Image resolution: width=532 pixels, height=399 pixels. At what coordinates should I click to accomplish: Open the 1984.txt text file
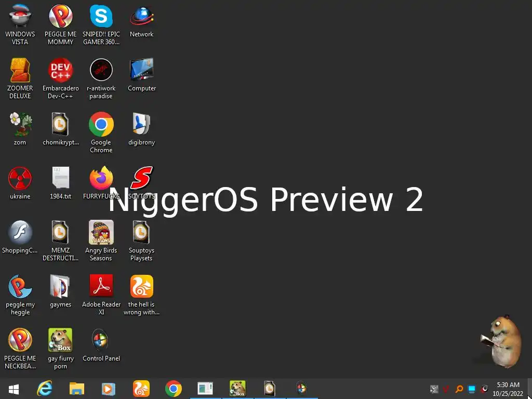pyautogui.click(x=60, y=182)
